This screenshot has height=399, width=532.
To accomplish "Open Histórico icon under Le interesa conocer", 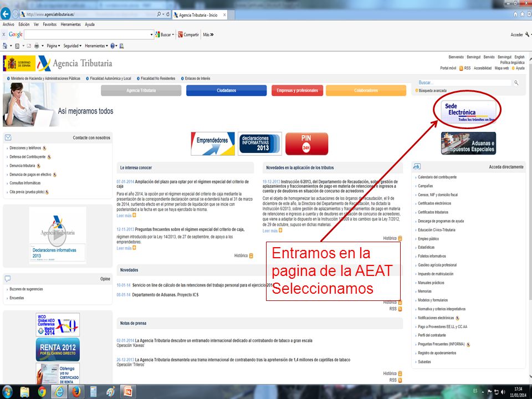I will click(251, 255).
